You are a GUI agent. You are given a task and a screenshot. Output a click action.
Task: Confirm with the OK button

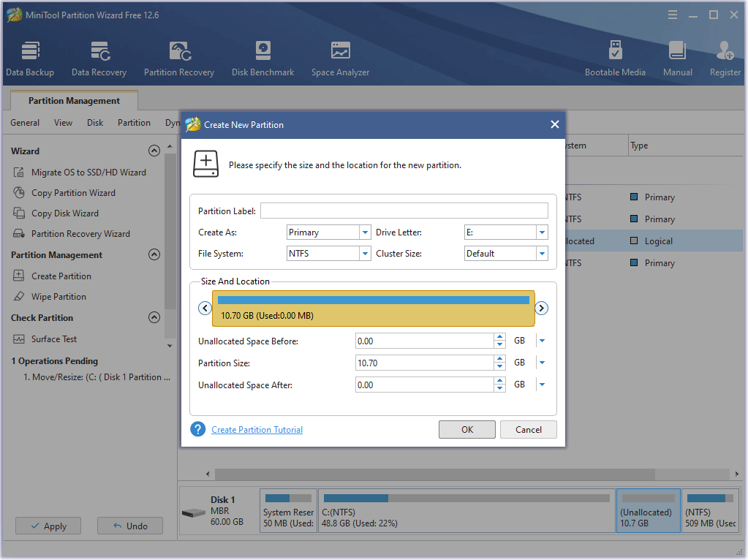(x=467, y=429)
